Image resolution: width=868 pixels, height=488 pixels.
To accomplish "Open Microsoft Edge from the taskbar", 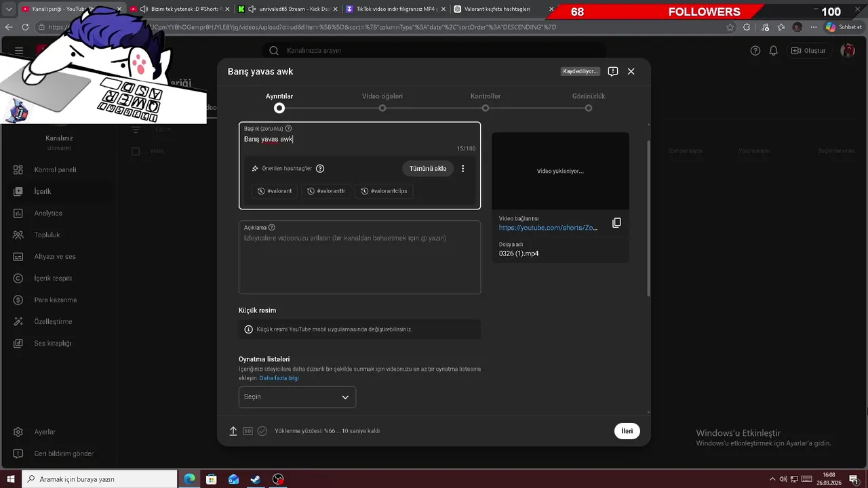I will (x=189, y=479).
